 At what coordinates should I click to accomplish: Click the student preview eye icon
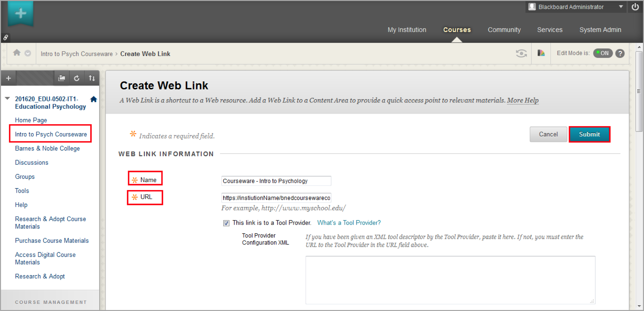click(521, 53)
